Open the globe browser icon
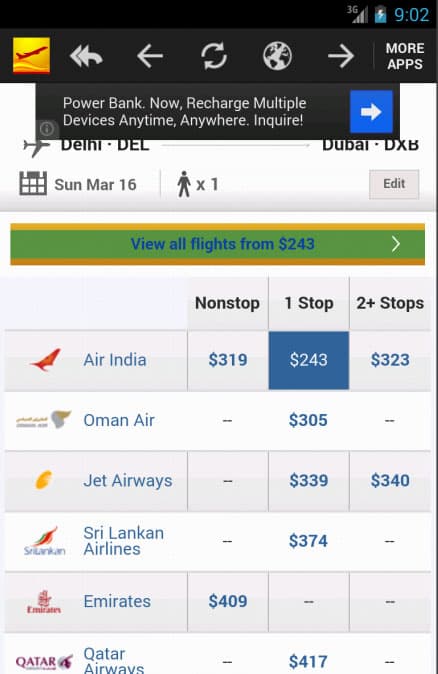The height and width of the screenshot is (674, 438). coord(277,56)
